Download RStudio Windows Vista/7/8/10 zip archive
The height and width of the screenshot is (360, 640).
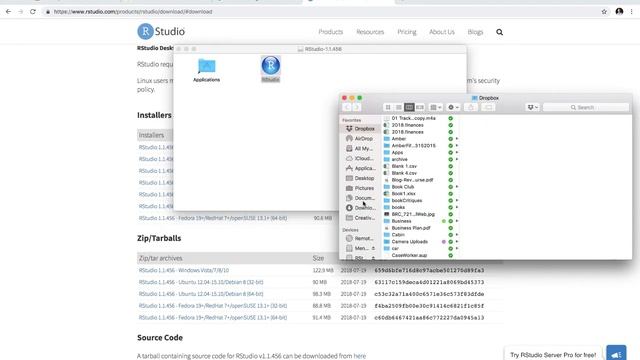184,270
